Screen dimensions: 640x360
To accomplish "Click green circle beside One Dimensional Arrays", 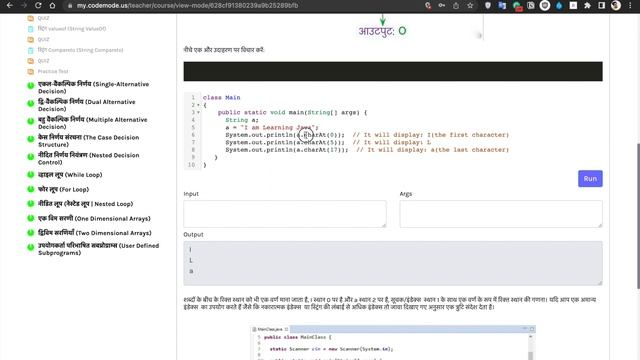I will click(x=31, y=218).
